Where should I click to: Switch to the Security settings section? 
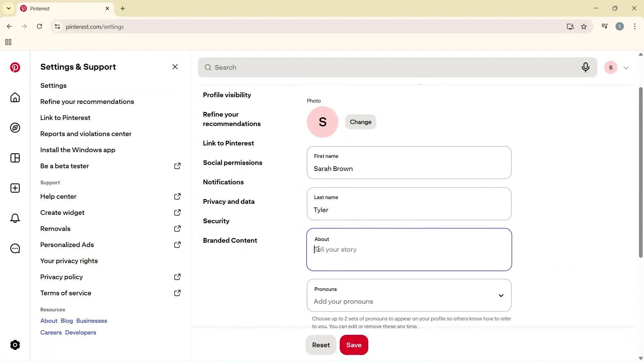click(x=216, y=221)
